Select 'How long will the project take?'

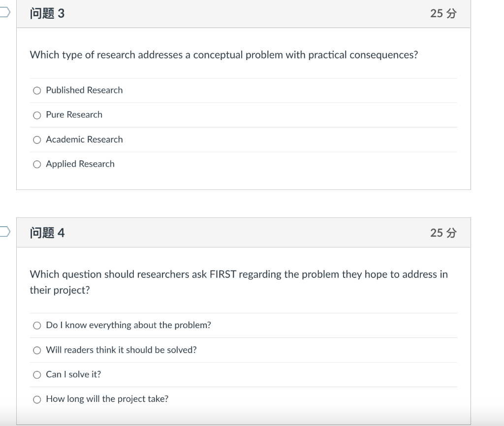point(37,399)
